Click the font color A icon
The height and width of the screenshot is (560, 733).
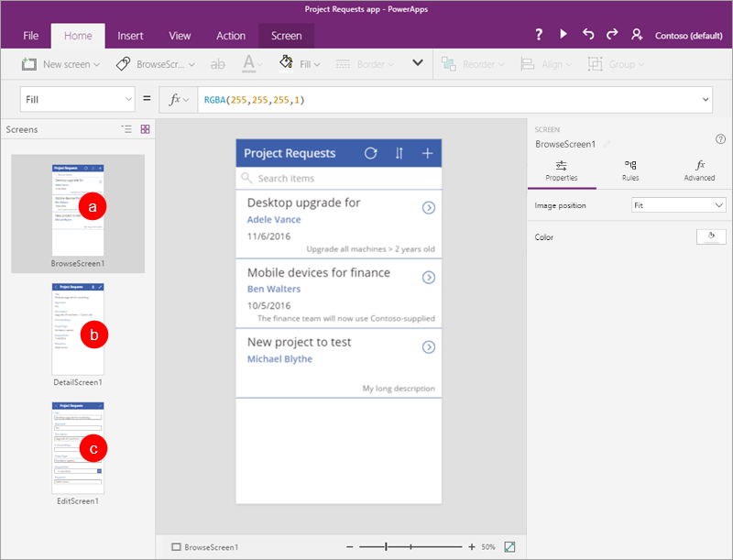pos(248,63)
